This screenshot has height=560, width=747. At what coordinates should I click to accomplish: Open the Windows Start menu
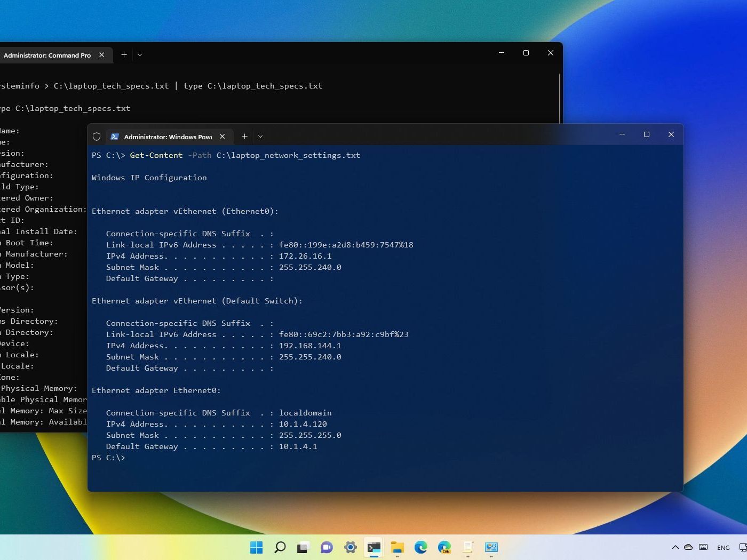tap(257, 547)
